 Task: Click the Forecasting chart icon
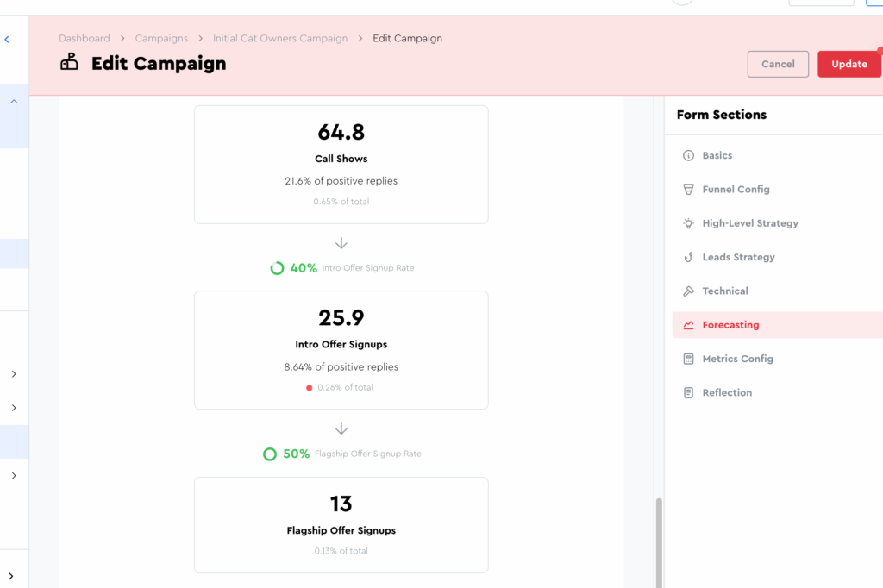point(688,325)
